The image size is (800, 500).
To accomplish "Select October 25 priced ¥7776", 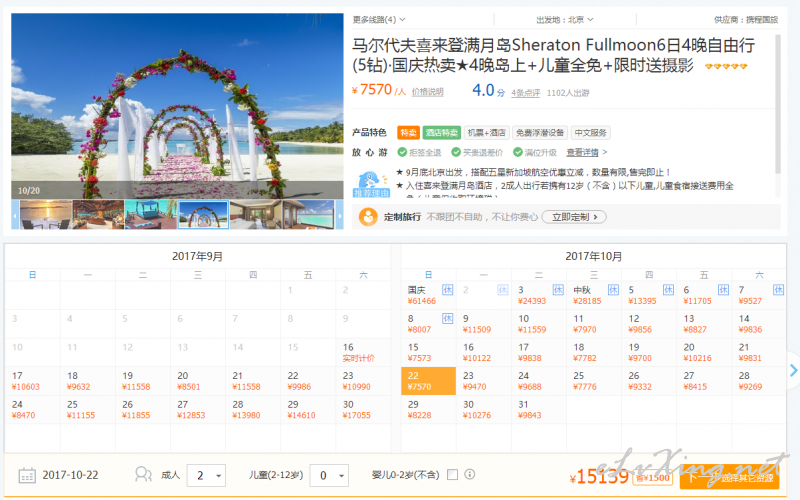I will [x=594, y=381].
